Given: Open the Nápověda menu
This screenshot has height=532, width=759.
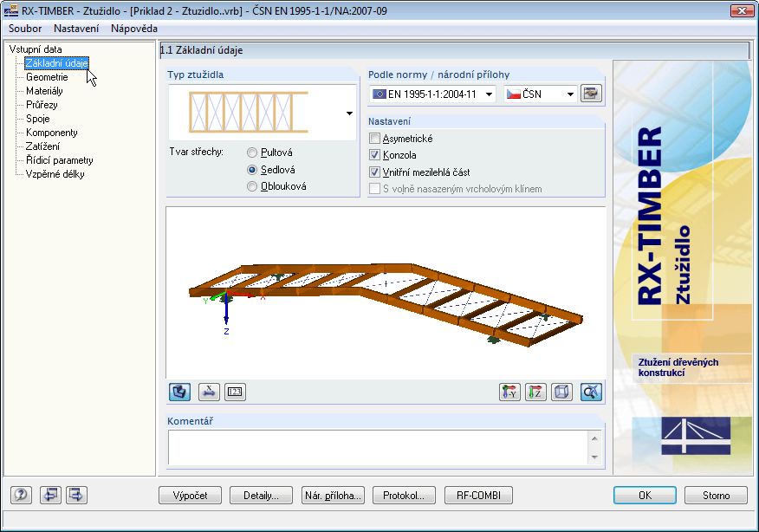Looking at the screenshot, I should (x=134, y=29).
